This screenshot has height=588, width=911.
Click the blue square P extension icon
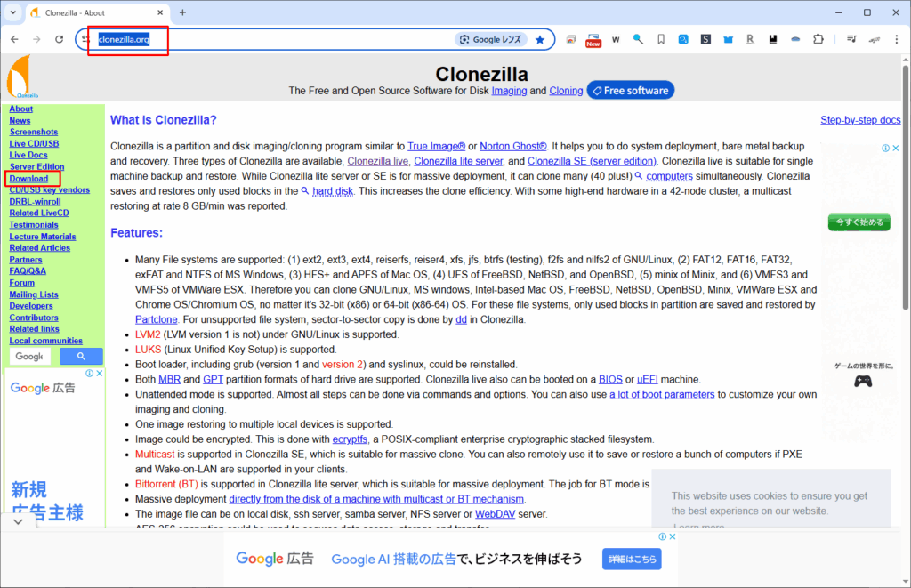(x=683, y=39)
